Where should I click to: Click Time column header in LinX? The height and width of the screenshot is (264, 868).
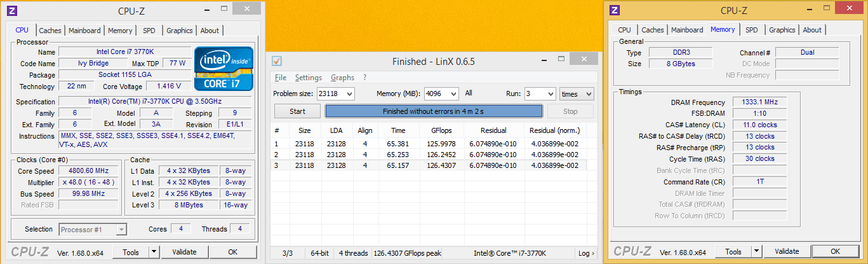click(397, 130)
